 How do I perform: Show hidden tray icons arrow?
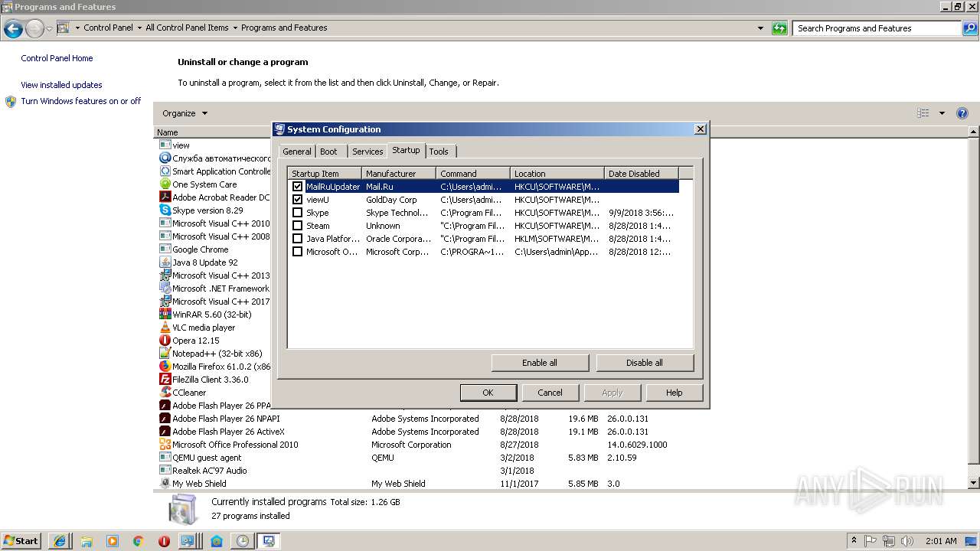pyautogui.click(x=854, y=540)
